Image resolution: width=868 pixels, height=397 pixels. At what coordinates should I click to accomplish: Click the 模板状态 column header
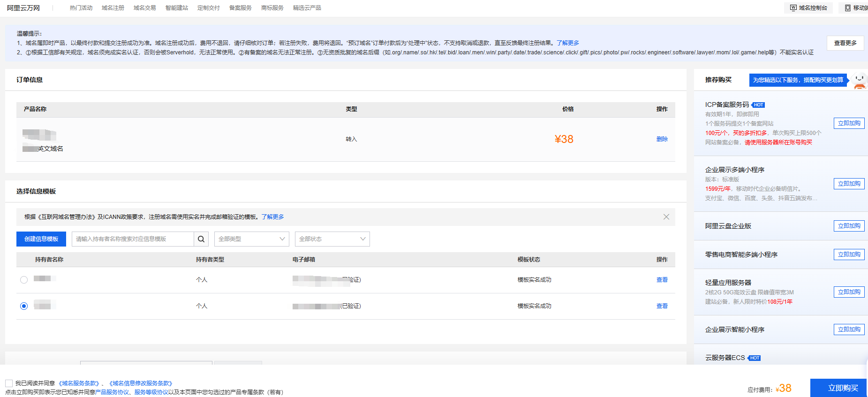[x=528, y=260]
